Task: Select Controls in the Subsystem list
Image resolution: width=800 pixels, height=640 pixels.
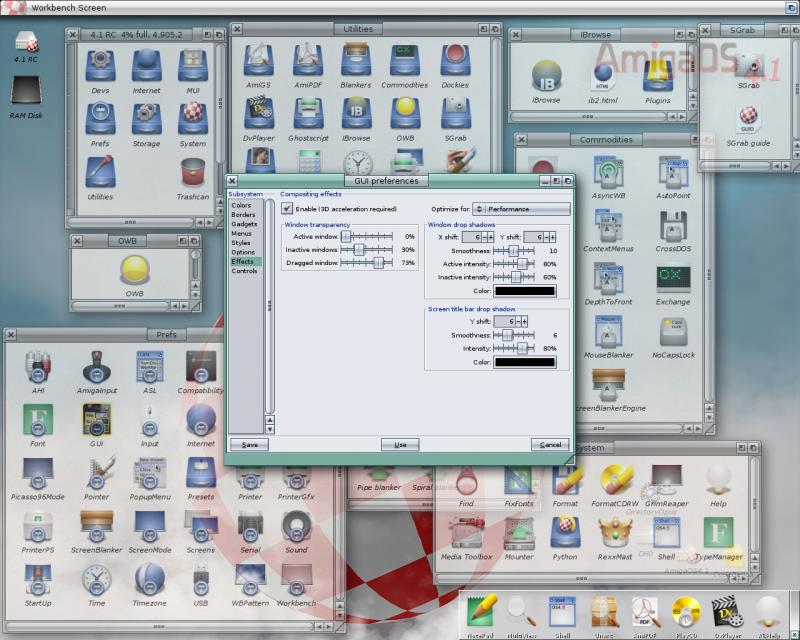Action: click(x=244, y=271)
